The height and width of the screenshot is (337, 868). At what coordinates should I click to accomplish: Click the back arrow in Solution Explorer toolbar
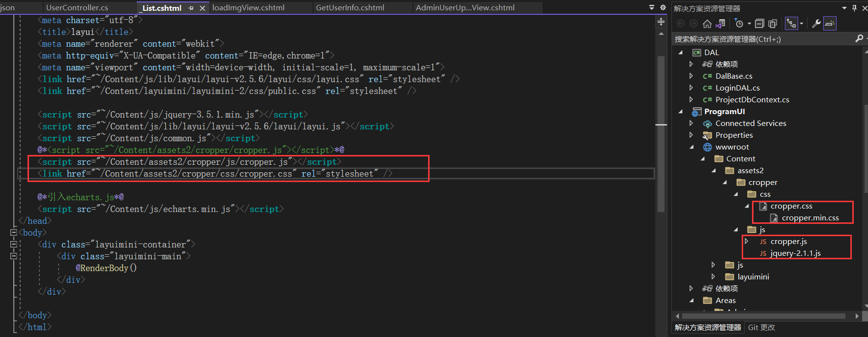pos(681,24)
